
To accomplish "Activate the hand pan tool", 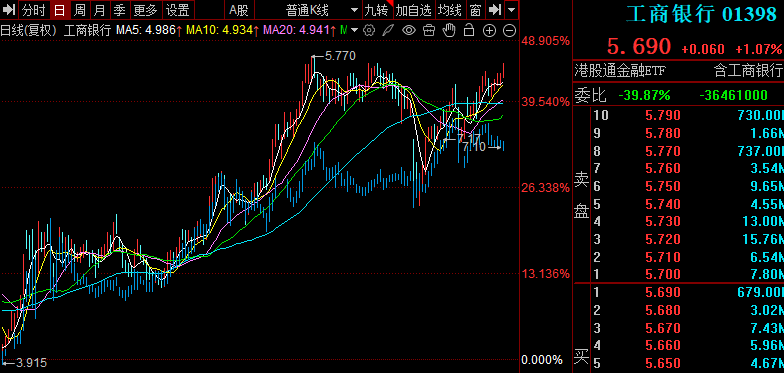I will 450,30.
